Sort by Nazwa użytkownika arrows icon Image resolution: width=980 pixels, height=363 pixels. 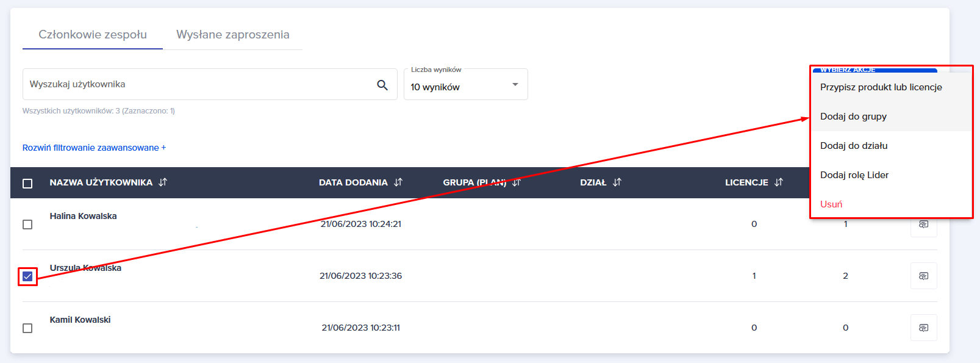(163, 182)
